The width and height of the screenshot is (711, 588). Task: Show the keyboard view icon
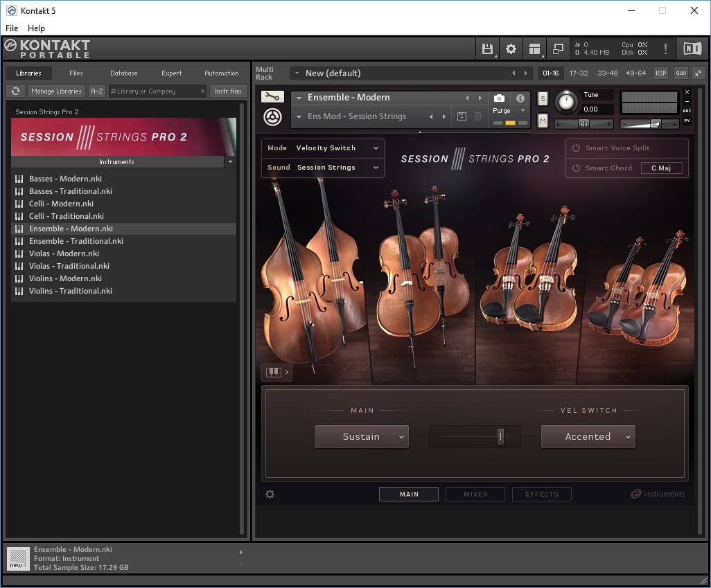276,372
